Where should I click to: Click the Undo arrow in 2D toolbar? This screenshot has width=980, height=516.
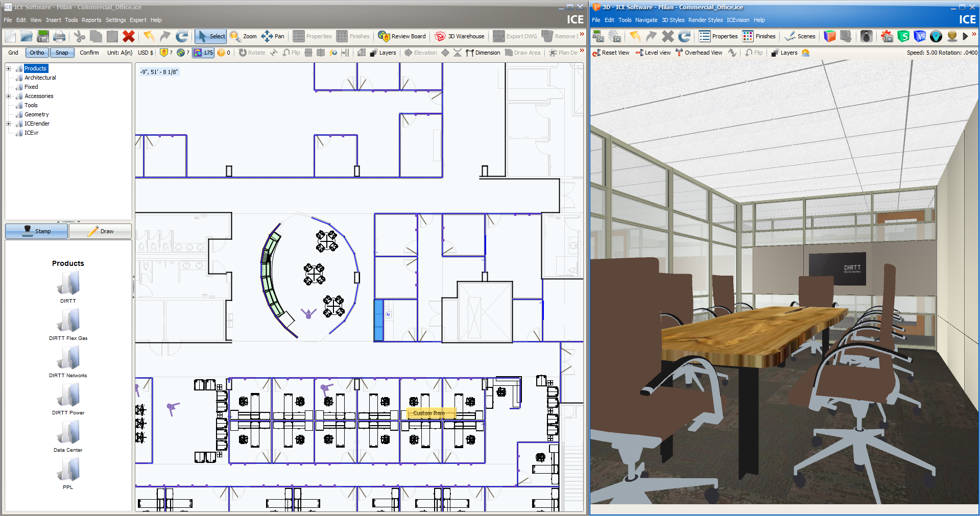149,36
